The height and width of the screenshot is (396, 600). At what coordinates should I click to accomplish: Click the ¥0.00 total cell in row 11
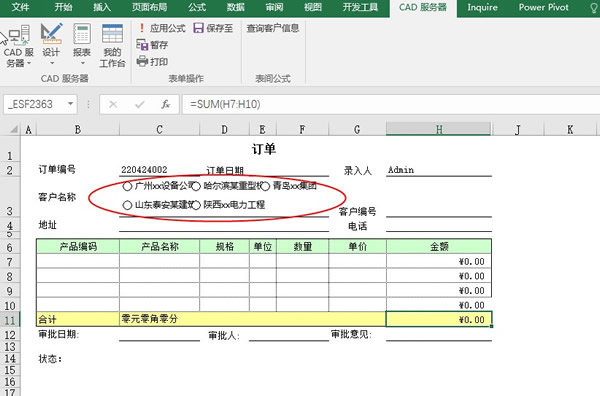[x=439, y=319]
